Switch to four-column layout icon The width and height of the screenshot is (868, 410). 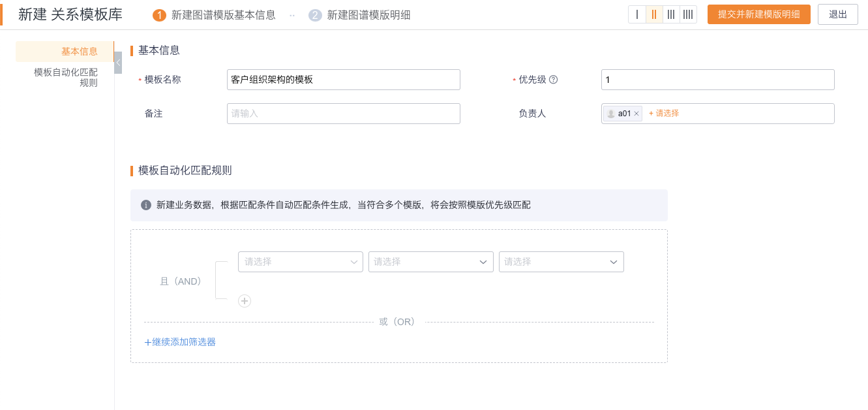[688, 14]
